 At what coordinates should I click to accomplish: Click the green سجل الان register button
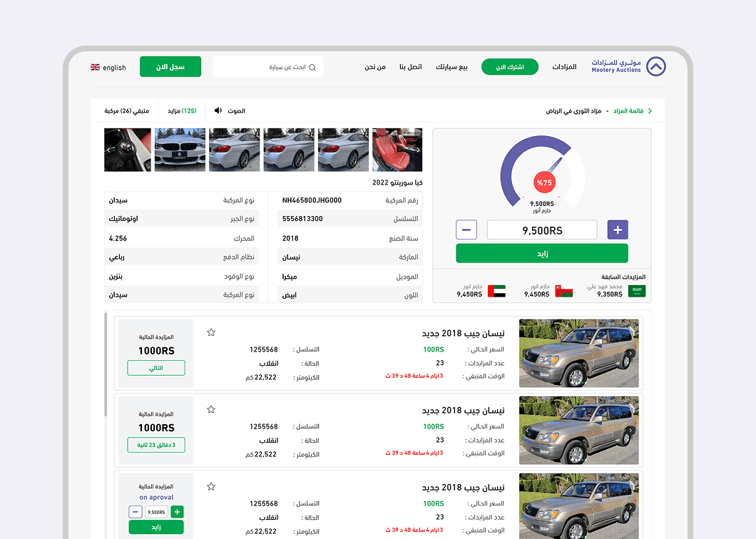point(170,66)
